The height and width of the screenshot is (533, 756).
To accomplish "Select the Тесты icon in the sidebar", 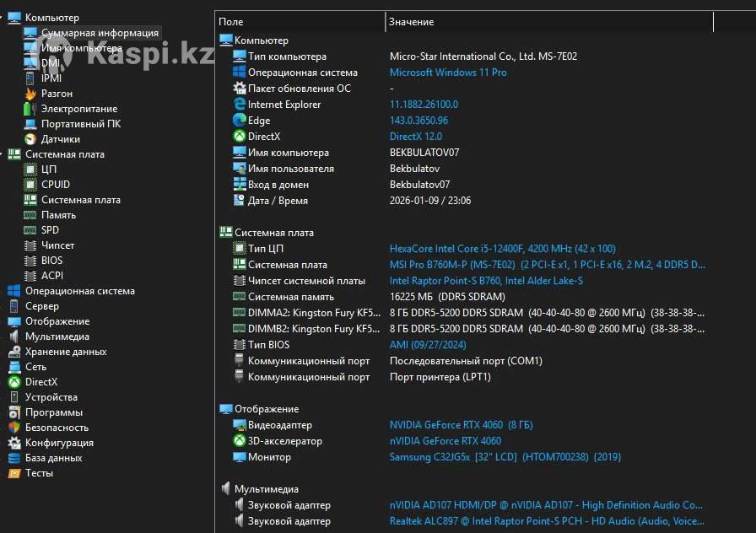I will pos(14,473).
